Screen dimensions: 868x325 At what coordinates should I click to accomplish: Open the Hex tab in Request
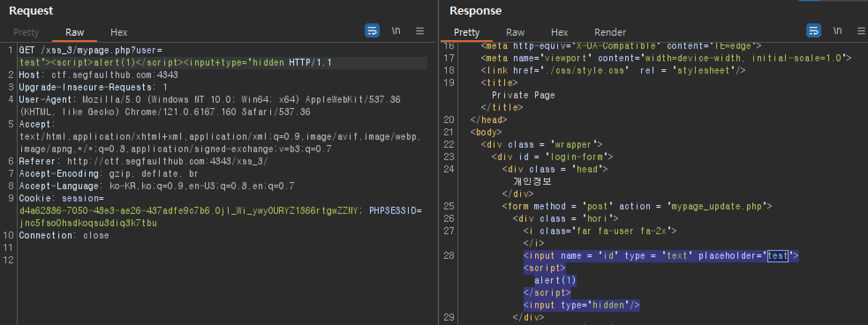119,32
